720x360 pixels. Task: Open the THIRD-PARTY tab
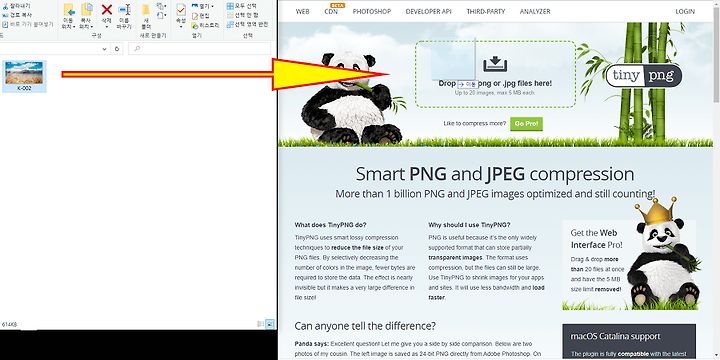(486, 11)
